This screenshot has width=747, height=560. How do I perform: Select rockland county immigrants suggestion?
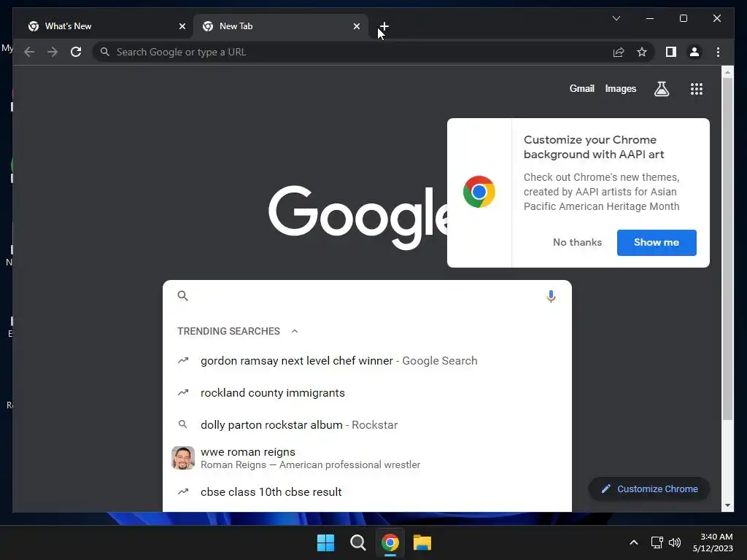pyautogui.click(x=367, y=393)
